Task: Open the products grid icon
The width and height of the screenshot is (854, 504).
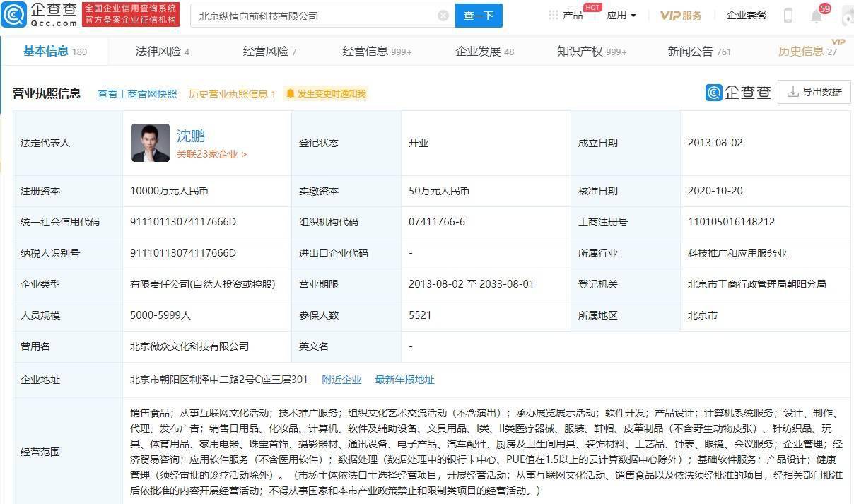Action: (554, 16)
